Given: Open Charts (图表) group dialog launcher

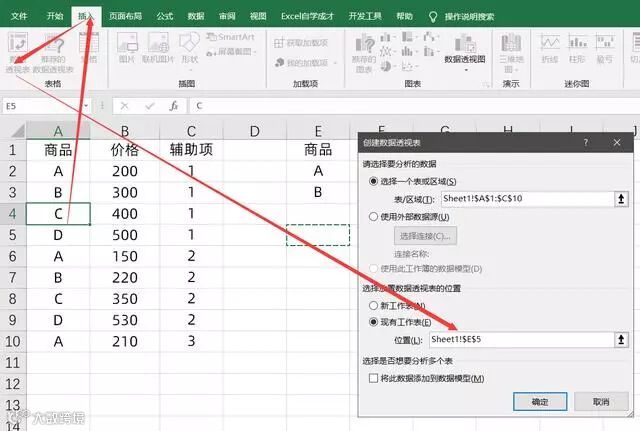Looking at the screenshot, I should coord(486,84).
